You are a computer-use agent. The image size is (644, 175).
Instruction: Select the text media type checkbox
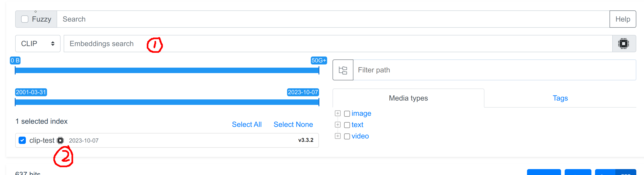[x=347, y=125]
